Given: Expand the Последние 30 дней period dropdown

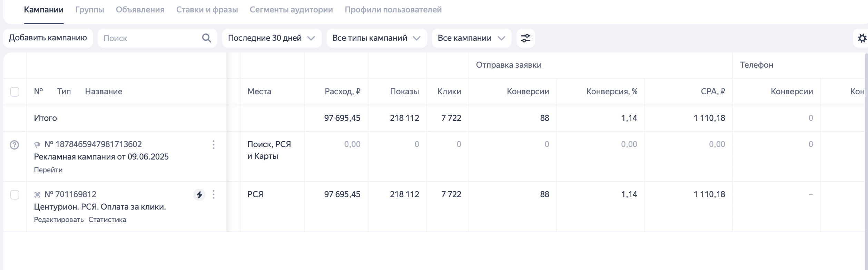Looking at the screenshot, I should [x=271, y=38].
